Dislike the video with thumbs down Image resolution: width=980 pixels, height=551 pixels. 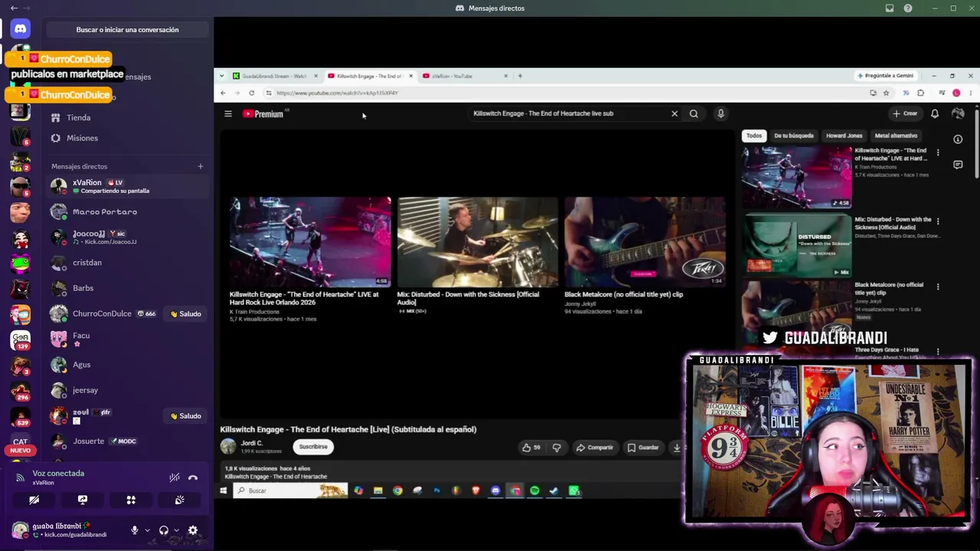(x=557, y=448)
